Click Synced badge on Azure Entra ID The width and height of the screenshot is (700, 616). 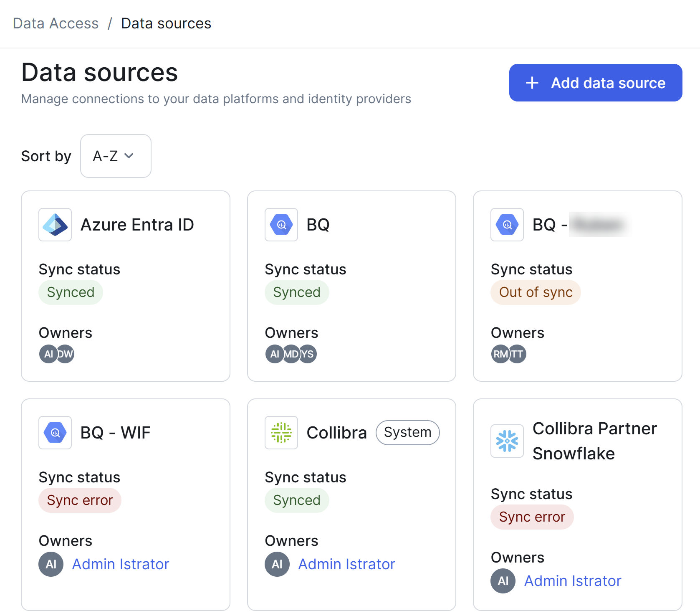tap(71, 292)
